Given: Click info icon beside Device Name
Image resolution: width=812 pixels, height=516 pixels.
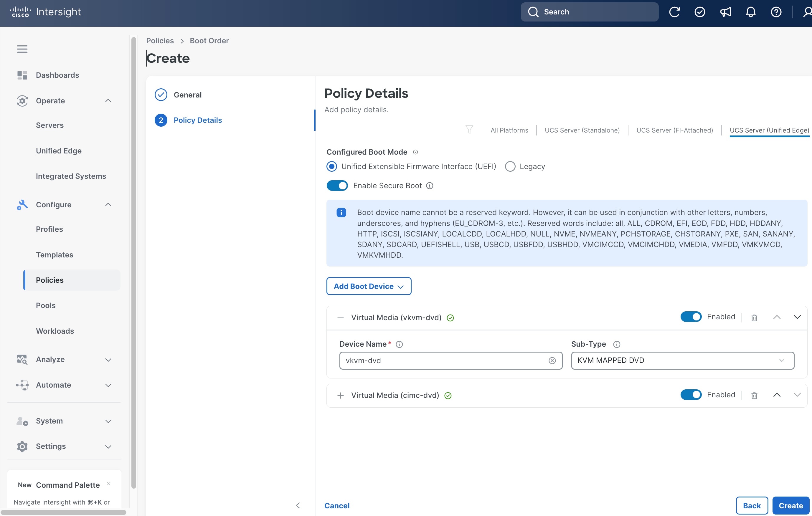Looking at the screenshot, I should [399, 344].
